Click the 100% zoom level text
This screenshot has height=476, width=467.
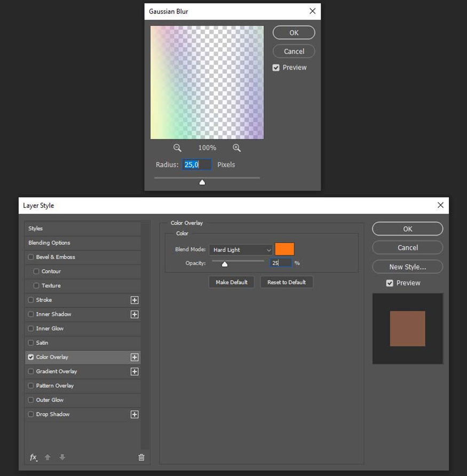pyautogui.click(x=207, y=148)
